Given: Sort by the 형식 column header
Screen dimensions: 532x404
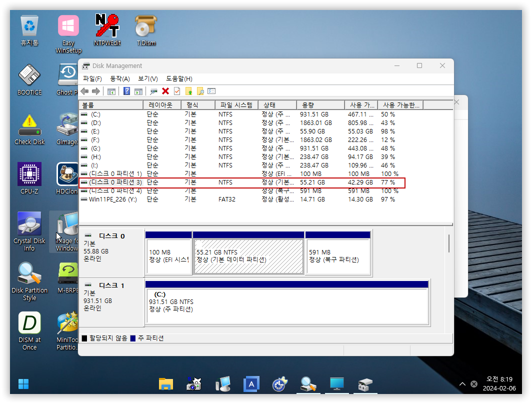Looking at the screenshot, I should click(x=198, y=105).
